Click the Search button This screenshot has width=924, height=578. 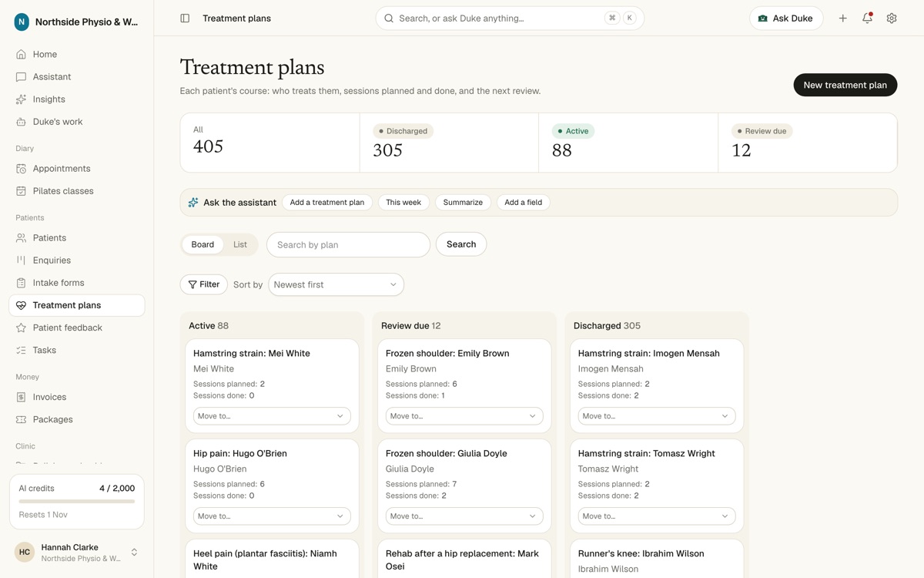tap(461, 244)
